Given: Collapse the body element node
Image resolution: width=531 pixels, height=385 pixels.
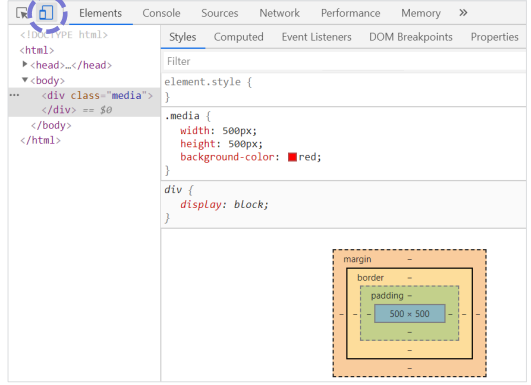Looking at the screenshot, I should tap(25, 80).
